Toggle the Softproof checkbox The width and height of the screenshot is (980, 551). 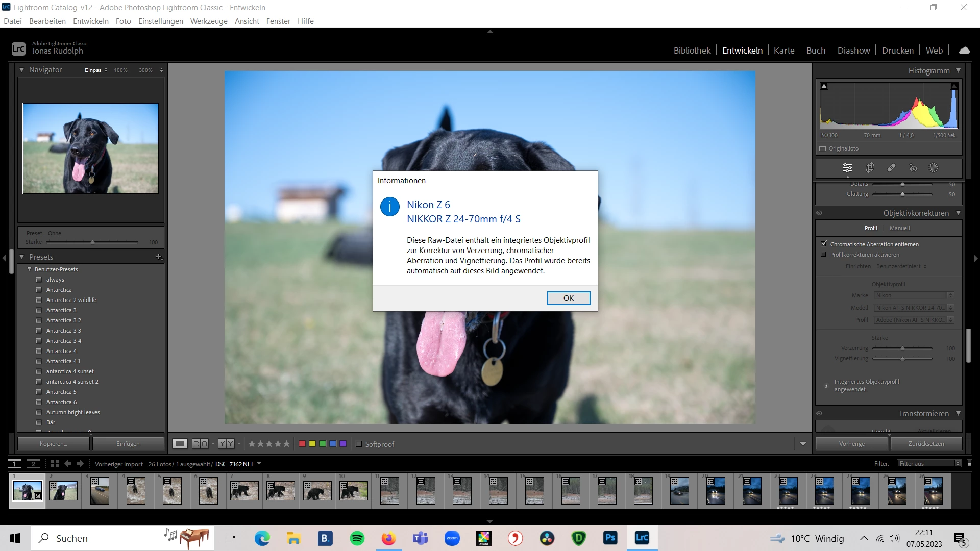point(359,444)
